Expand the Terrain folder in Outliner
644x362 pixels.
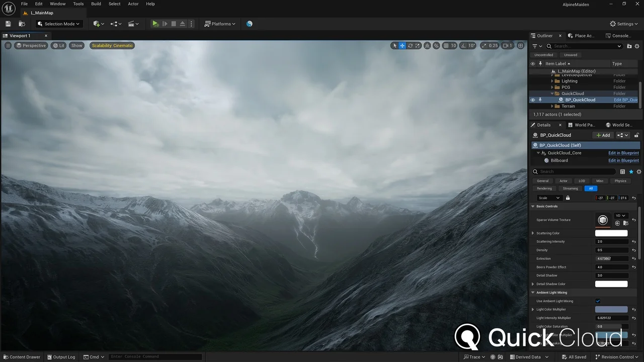click(551, 106)
